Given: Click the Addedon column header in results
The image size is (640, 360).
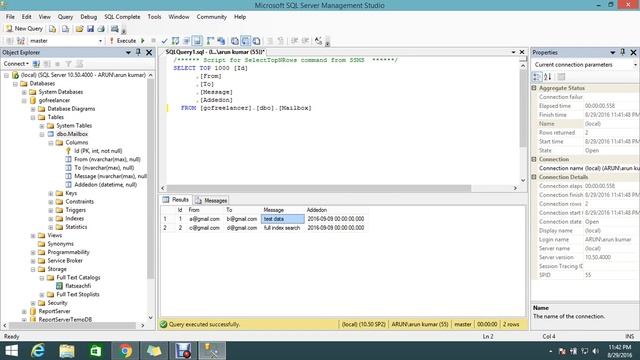Looking at the screenshot, I should [336, 210].
